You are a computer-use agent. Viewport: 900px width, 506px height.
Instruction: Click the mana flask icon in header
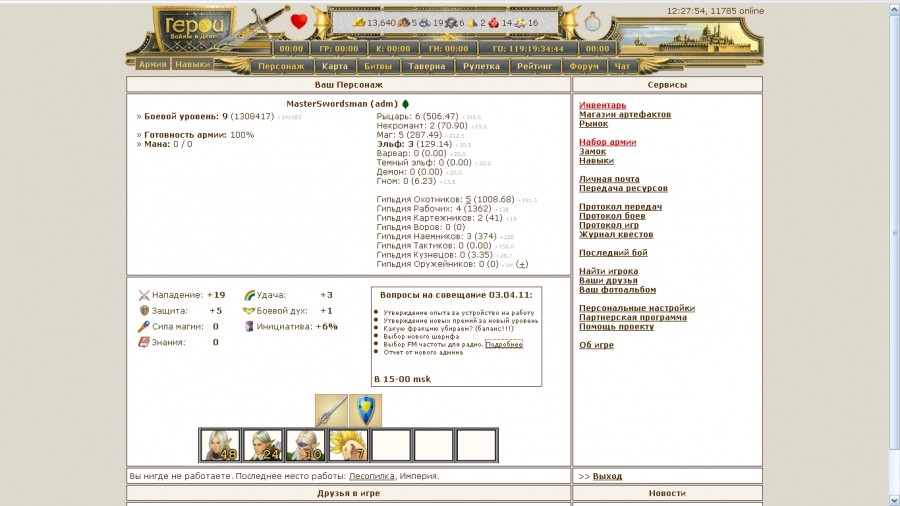[593, 21]
